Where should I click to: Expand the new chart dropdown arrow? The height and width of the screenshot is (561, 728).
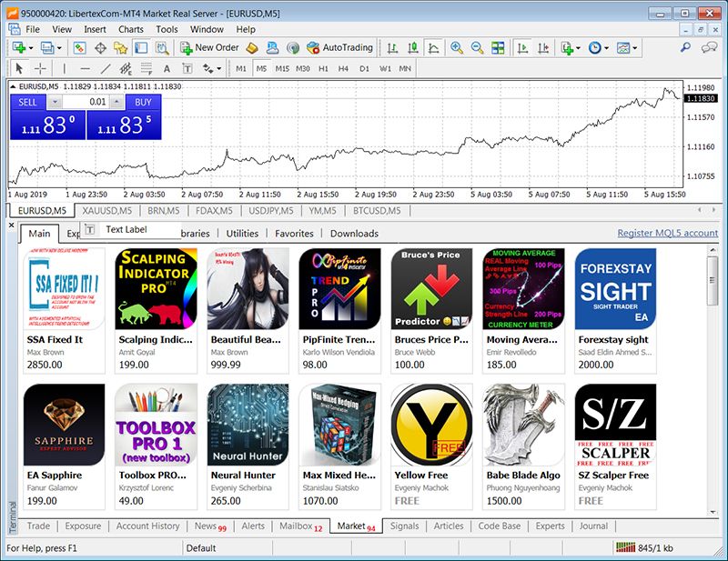[x=31, y=48]
